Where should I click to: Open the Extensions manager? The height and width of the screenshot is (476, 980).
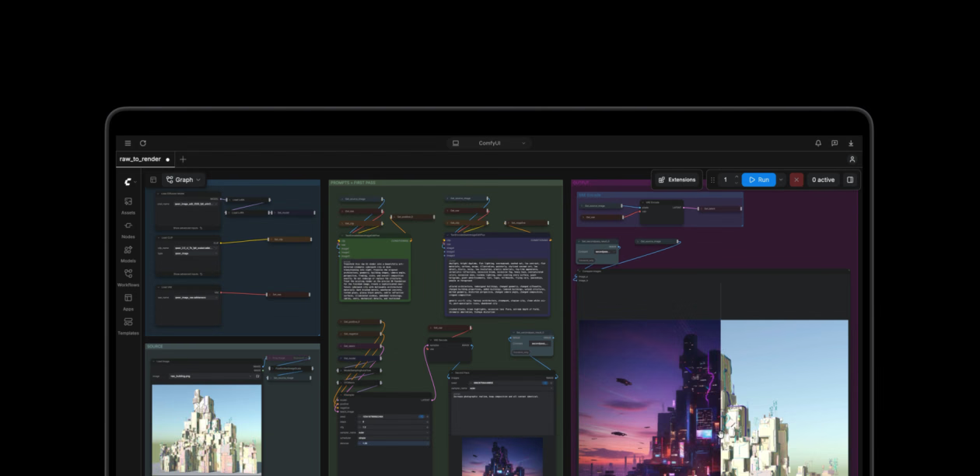[677, 180]
